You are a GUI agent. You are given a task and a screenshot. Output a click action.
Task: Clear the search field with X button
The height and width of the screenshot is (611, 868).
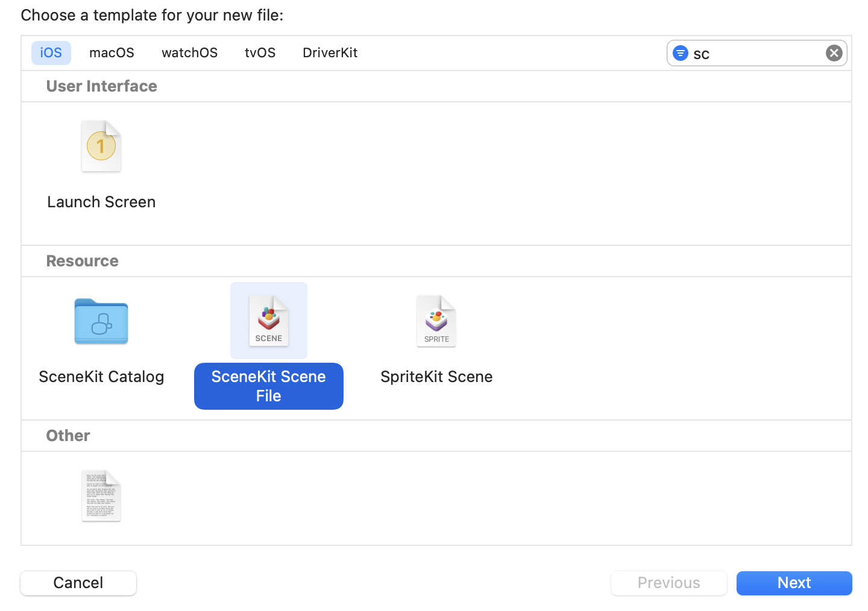(834, 53)
